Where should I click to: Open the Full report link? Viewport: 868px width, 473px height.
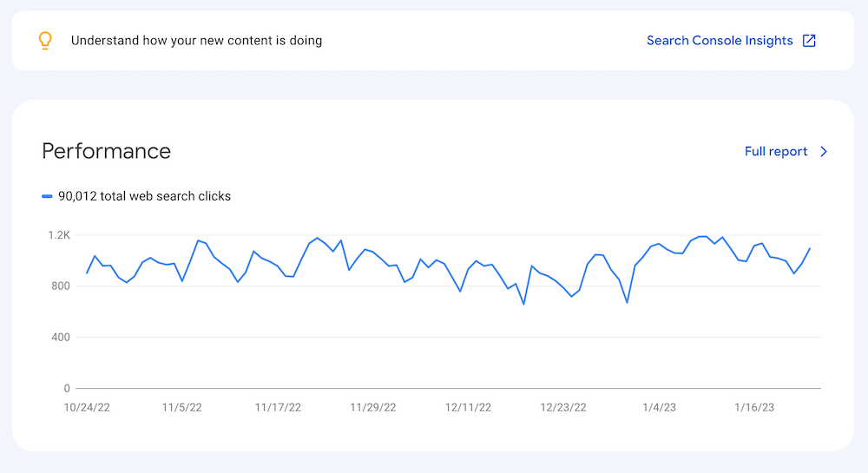[776, 152]
